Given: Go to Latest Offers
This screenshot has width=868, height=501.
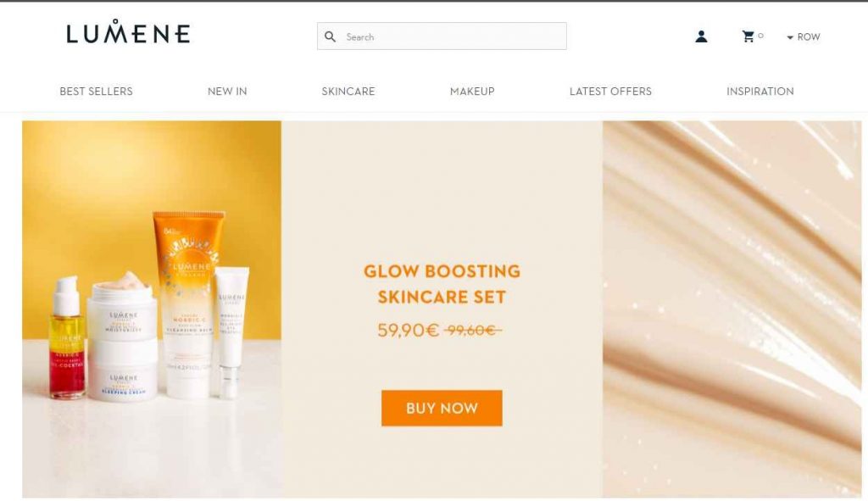Looking at the screenshot, I should coord(610,92).
